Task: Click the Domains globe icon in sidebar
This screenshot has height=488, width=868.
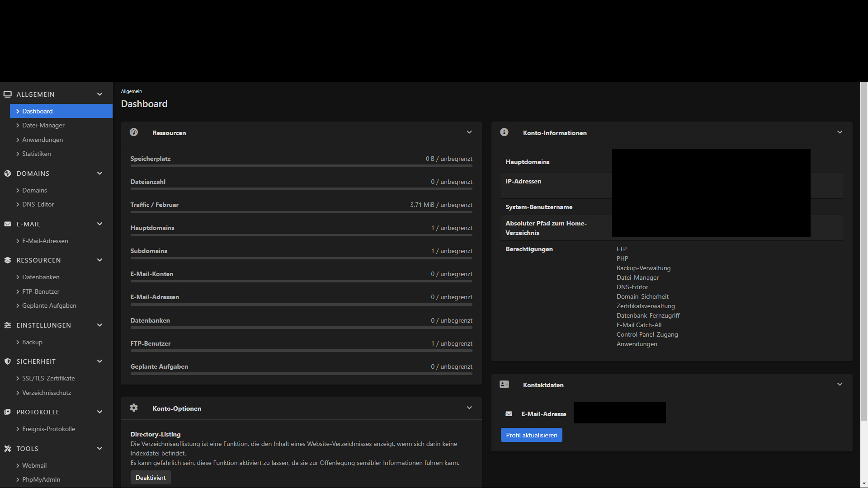Action: click(x=8, y=174)
